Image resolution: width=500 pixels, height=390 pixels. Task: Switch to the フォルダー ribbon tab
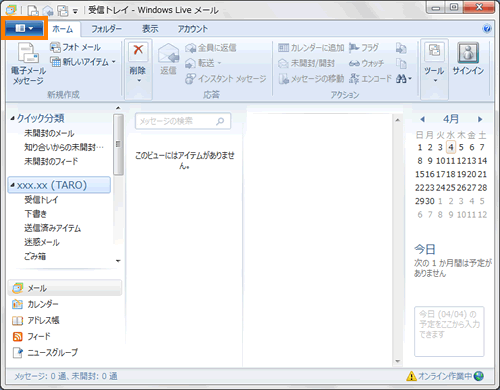tap(106, 29)
